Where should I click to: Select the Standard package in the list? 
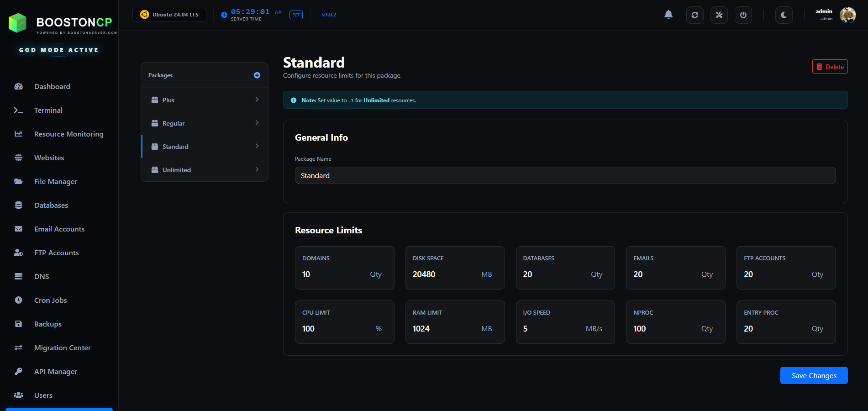click(x=204, y=146)
